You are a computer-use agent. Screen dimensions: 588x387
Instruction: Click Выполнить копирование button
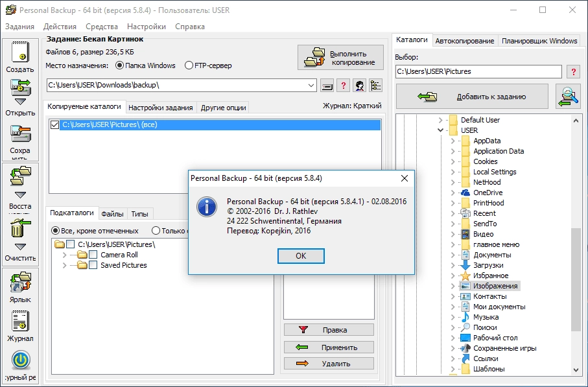tap(340, 58)
